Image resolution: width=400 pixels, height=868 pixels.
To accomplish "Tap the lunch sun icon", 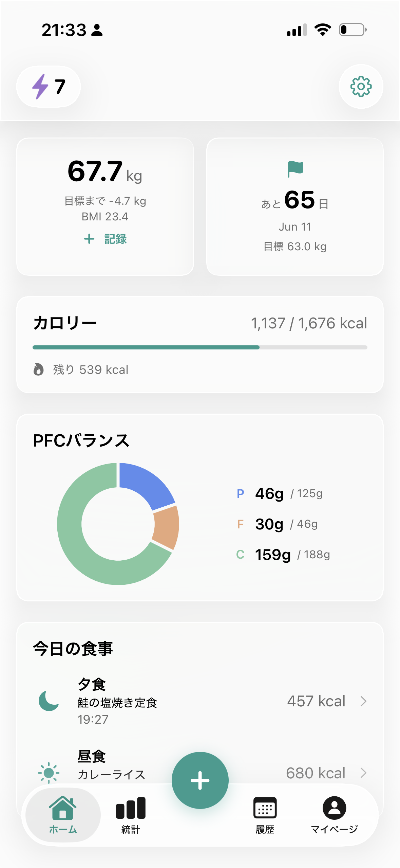I will tap(49, 773).
